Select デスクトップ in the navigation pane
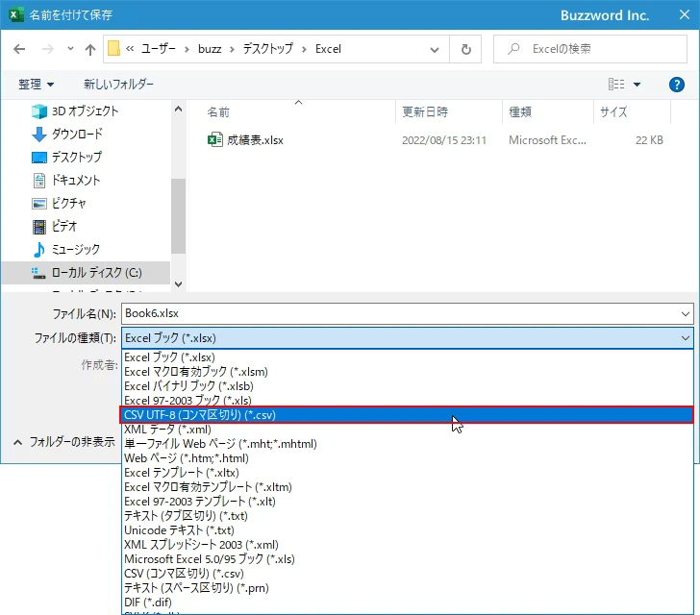 click(x=76, y=157)
